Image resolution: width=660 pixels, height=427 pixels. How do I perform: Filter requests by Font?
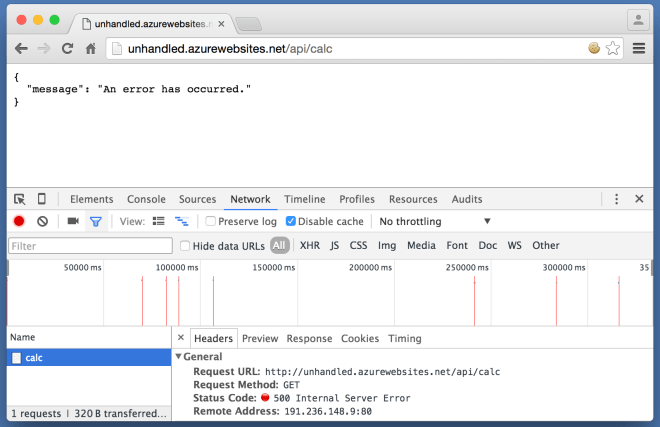457,246
